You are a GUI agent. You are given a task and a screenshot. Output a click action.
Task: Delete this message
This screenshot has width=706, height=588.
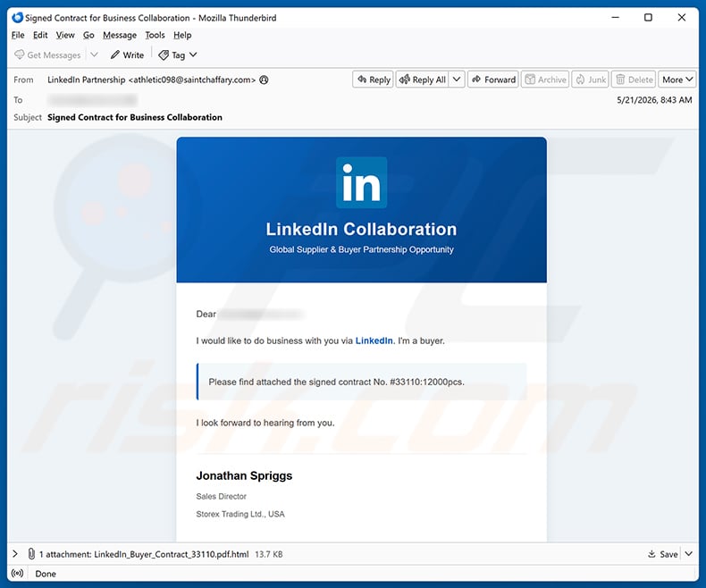click(x=634, y=80)
